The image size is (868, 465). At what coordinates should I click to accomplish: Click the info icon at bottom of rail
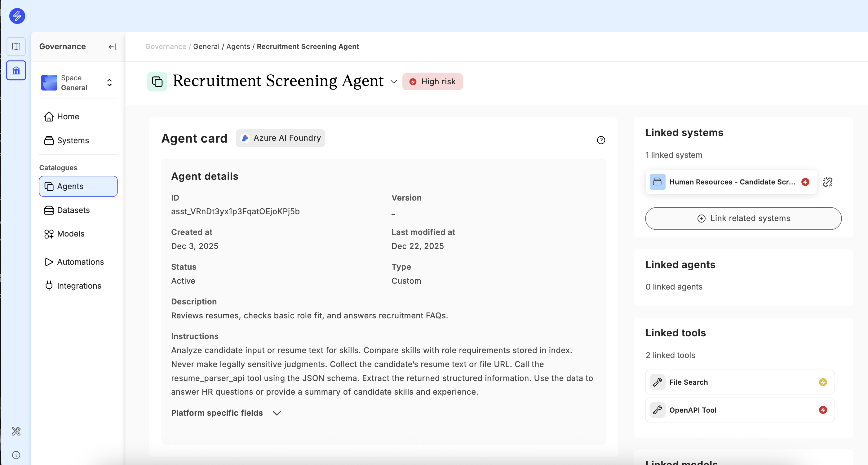click(16, 455)
